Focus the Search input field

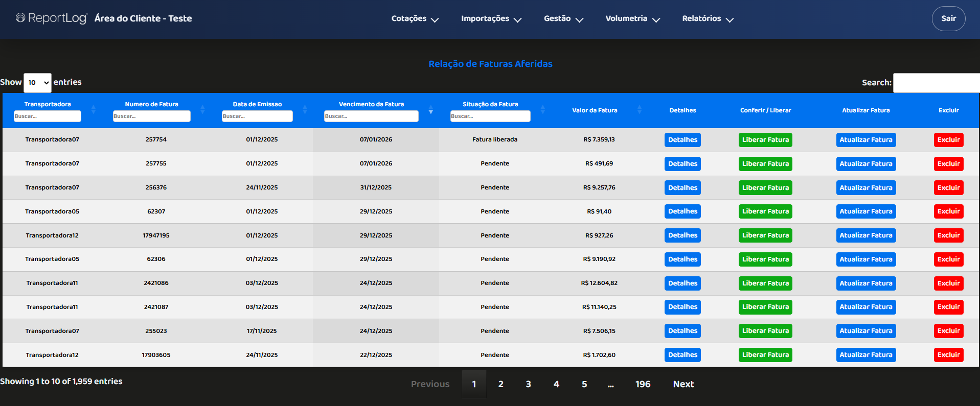pos(936,83)
